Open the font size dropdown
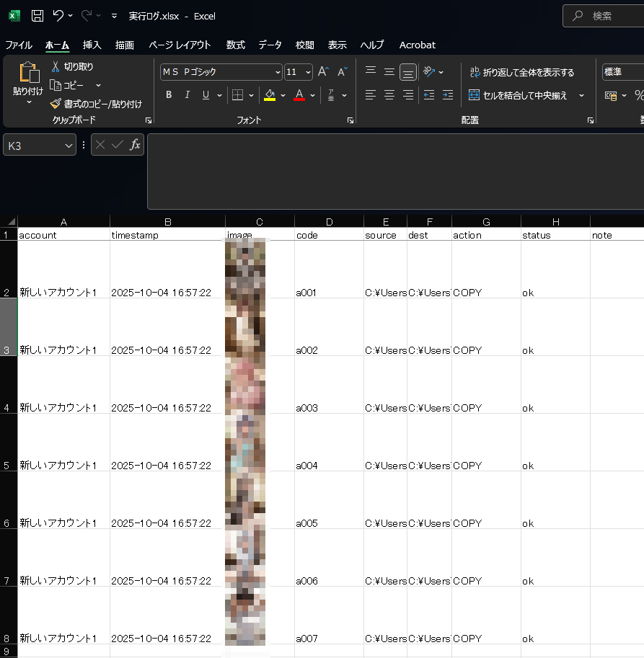 tap(308, 72)
